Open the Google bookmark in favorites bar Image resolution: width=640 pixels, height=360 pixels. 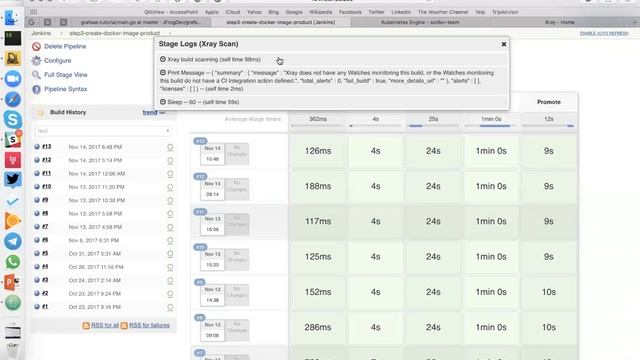pos(293,12)
